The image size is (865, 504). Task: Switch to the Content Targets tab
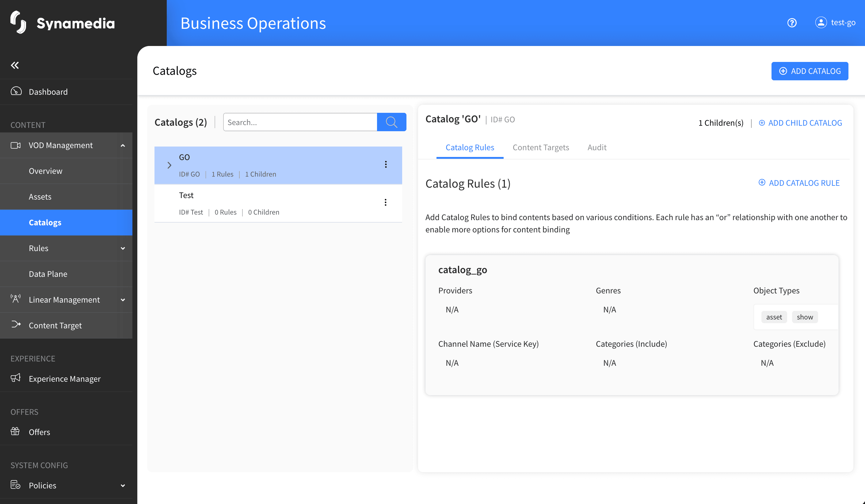tap(541, 147)
